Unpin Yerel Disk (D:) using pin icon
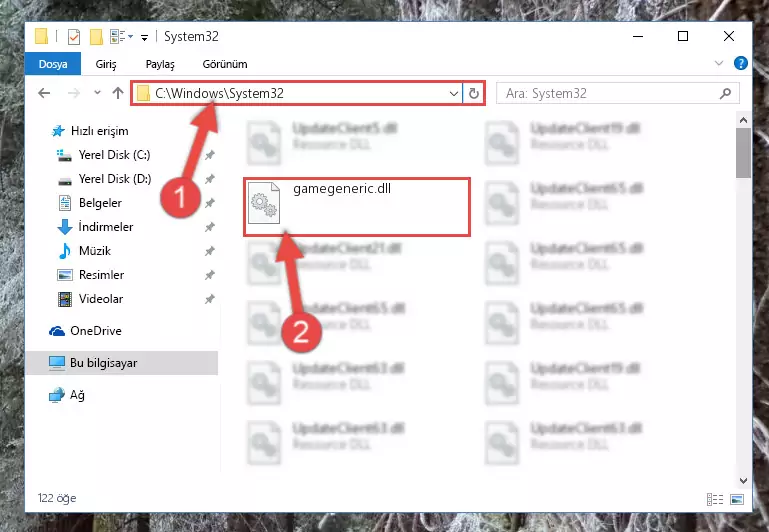769x532 pixels. coord(210,179)
